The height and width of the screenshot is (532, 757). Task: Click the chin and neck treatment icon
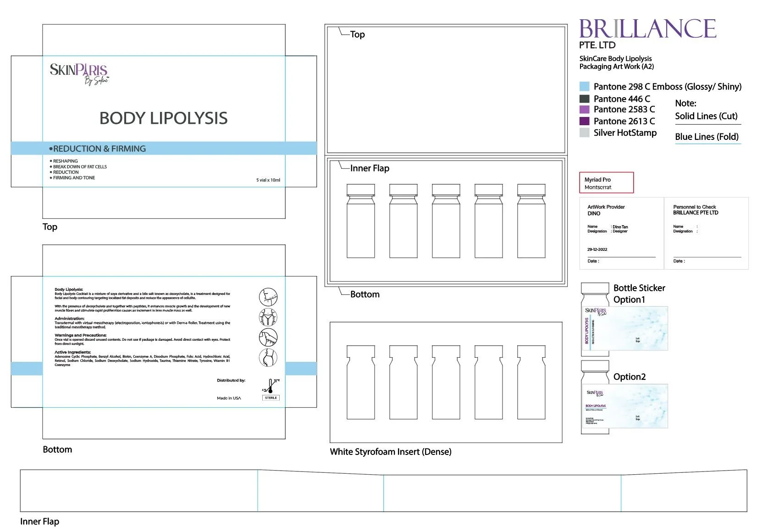[x=268, y=297]
